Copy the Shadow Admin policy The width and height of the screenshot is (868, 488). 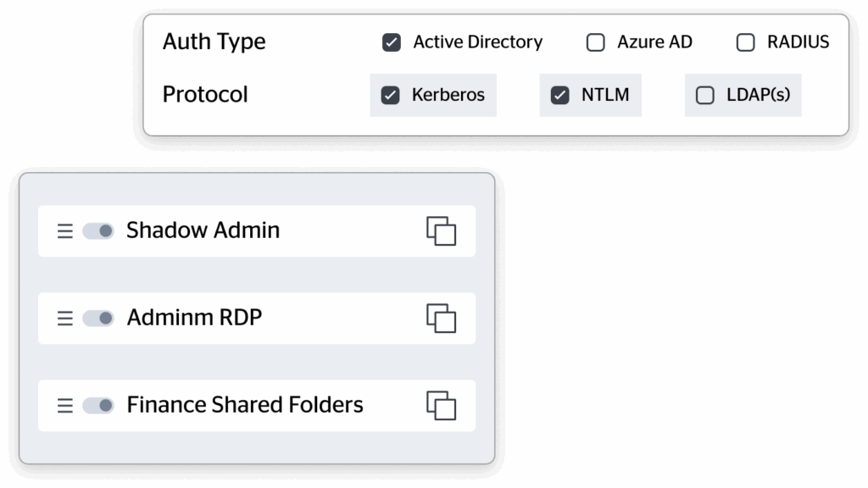441,231
